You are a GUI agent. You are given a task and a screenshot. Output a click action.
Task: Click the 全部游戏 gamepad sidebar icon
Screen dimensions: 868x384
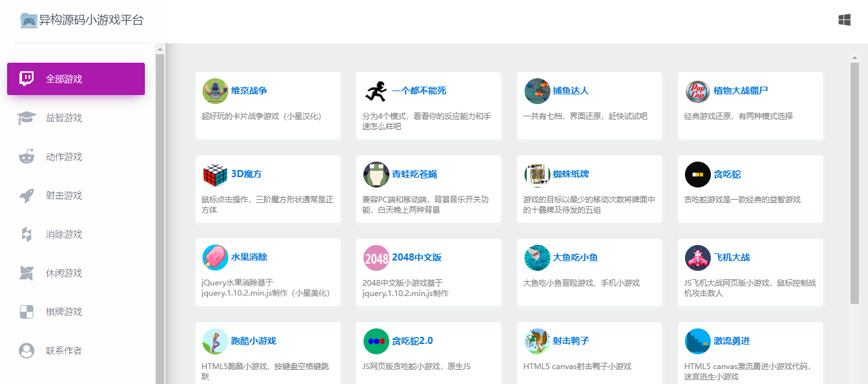pos(27,78)
